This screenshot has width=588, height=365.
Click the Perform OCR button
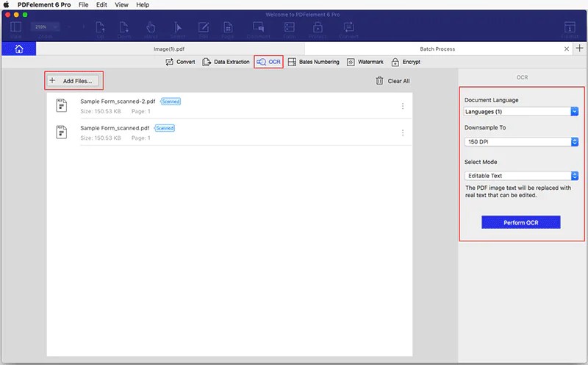click(x=521, y=222)
